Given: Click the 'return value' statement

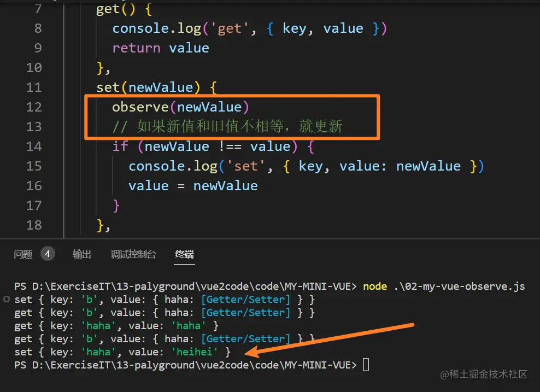Looking at the screenshot, I should pyautogui.click(x=161, y=48).
